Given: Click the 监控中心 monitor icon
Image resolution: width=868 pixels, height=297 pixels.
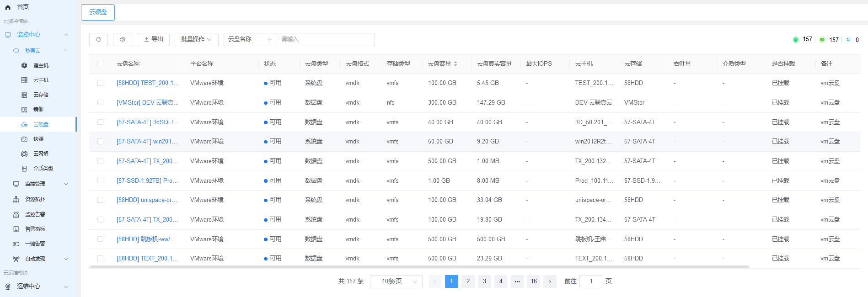Looking at the screenshot, I should 8,35.
